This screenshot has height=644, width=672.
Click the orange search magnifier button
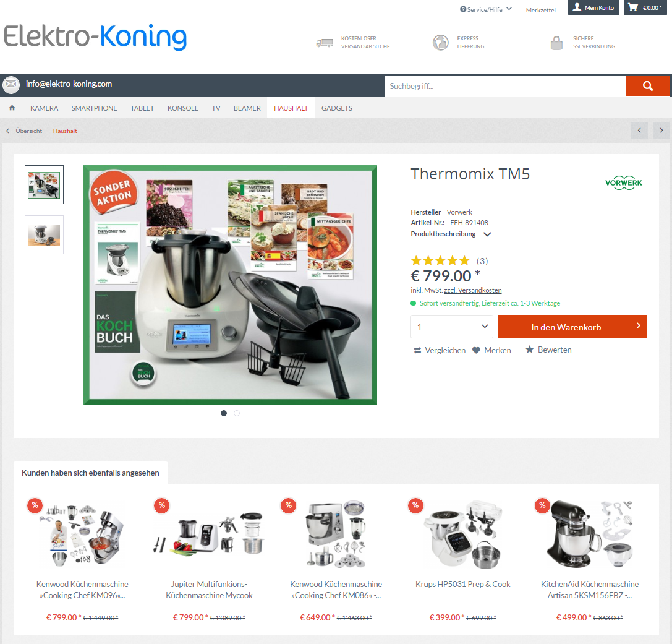tap(647, 86)
